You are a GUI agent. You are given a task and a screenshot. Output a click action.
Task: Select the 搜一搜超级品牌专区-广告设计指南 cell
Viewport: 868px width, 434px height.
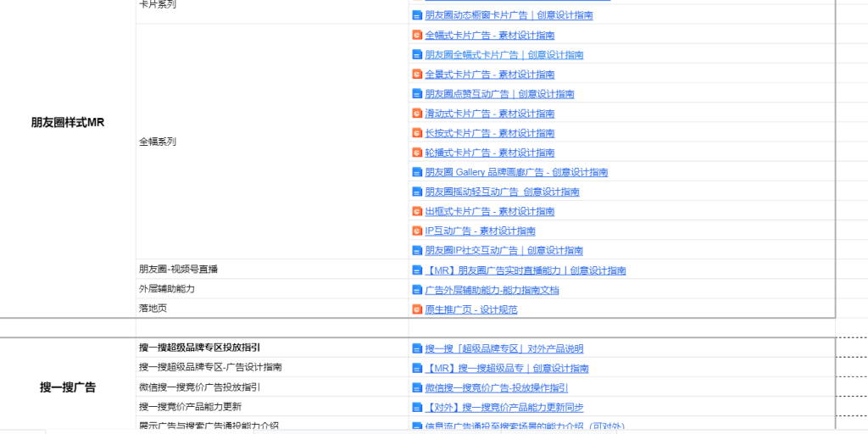tap(272, 367)
